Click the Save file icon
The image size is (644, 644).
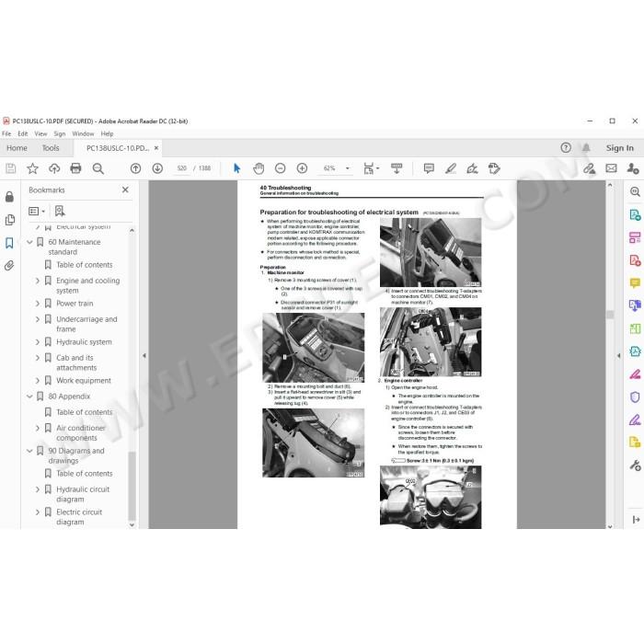point(11,168)
